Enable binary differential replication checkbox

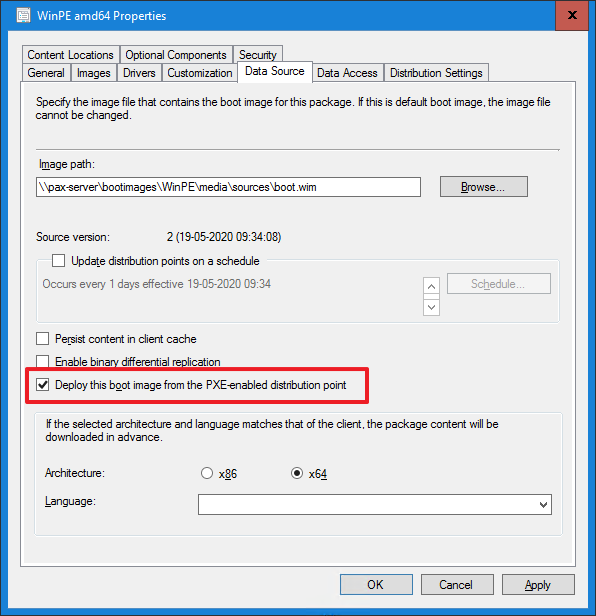tap(42, 361)
